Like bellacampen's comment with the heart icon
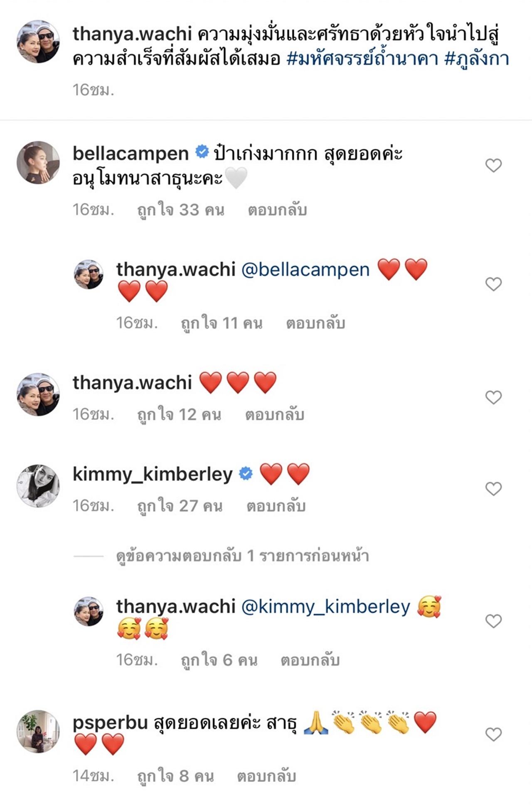The width and height of the screenshot is (532, 808). pyautogui.click(x=493, y=165)
